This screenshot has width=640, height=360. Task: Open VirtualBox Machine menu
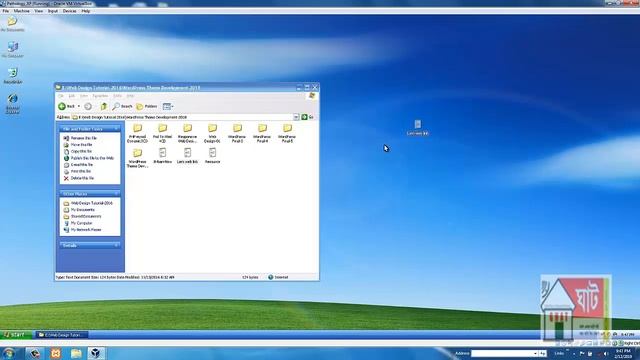click(22, 11)
